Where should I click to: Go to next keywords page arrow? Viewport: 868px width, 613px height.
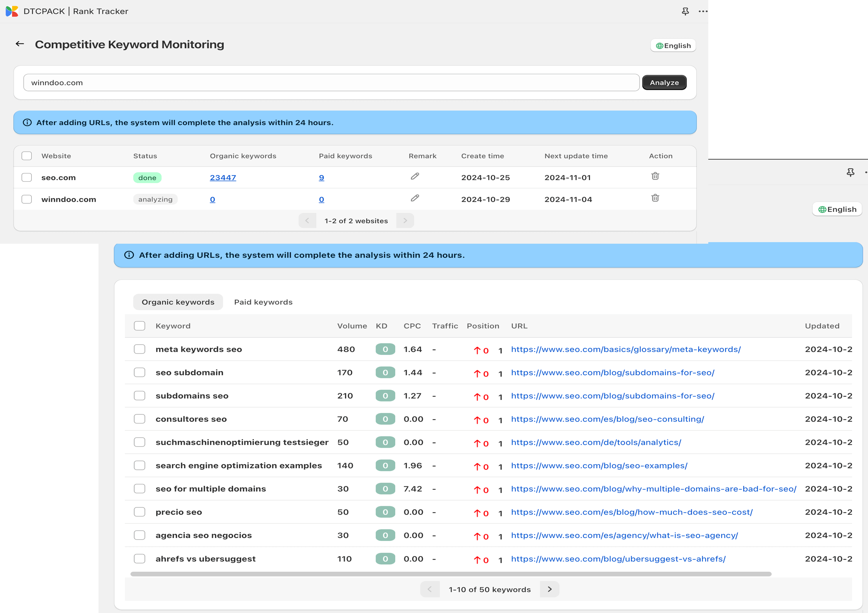pos(549,589)
